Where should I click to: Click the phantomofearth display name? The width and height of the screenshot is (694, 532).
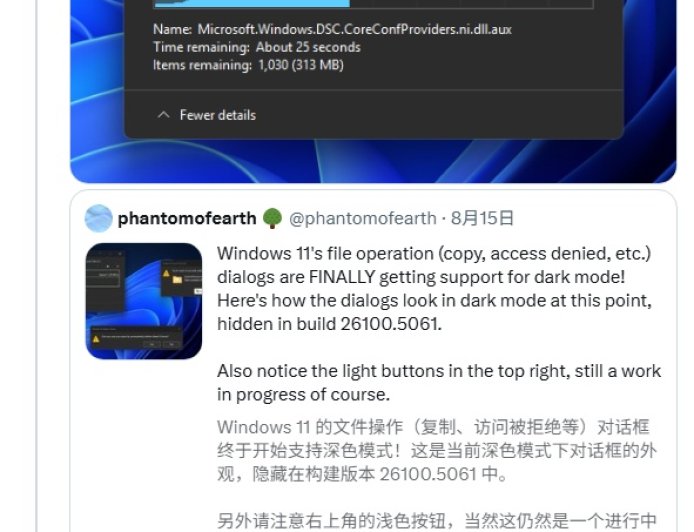pyautogui.click(x=187, y=218)
